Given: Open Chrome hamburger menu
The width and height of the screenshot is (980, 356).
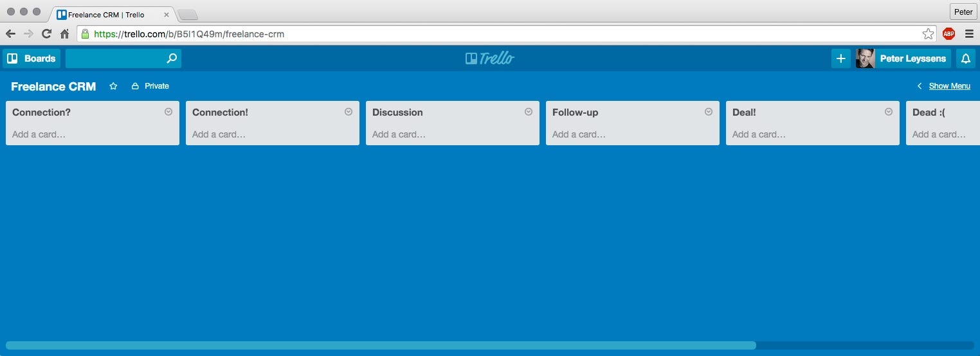Looking at the screenshot, I should click(x=969, y=34).
